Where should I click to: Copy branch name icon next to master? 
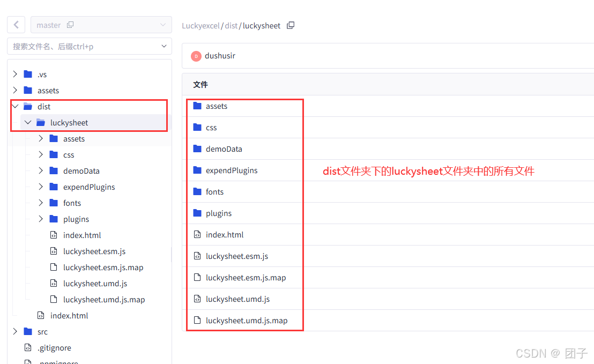coord(70,25)
